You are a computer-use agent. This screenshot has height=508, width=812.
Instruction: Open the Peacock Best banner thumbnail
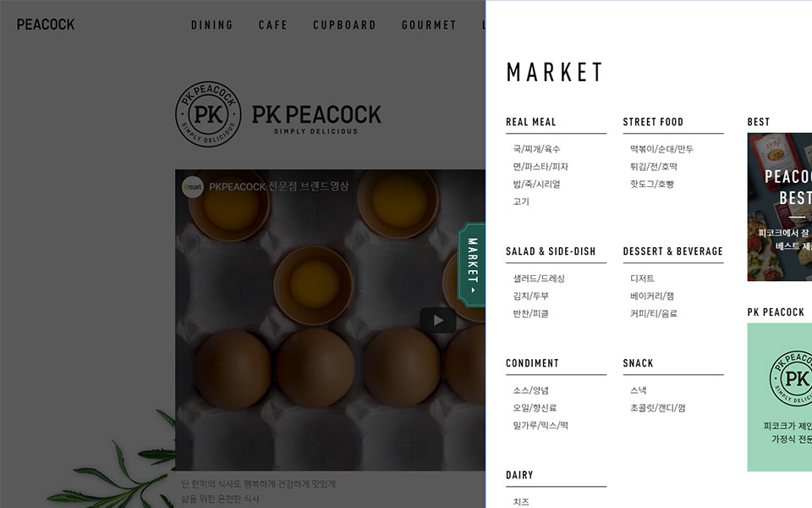(779, 207)
